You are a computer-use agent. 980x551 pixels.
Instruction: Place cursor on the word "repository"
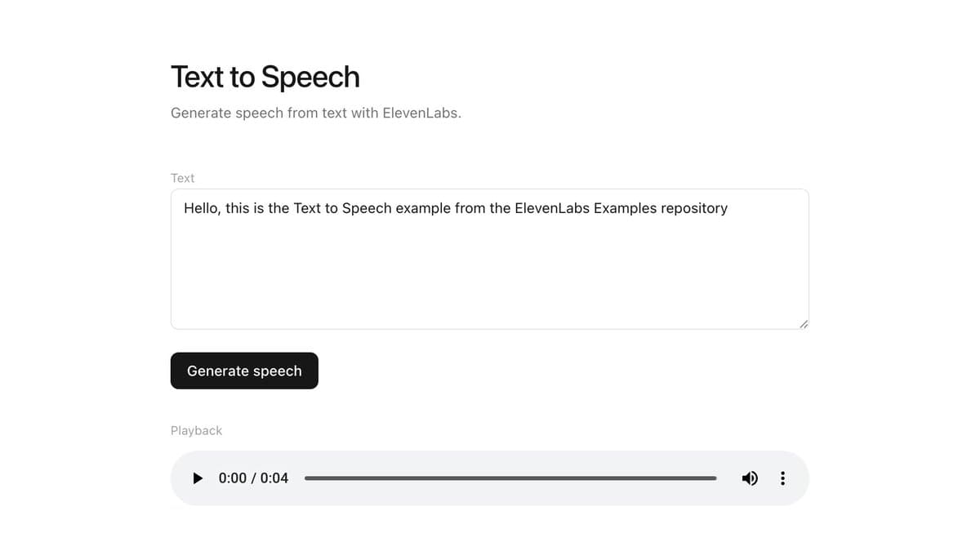pyautogui.click(x=693, y=208)
